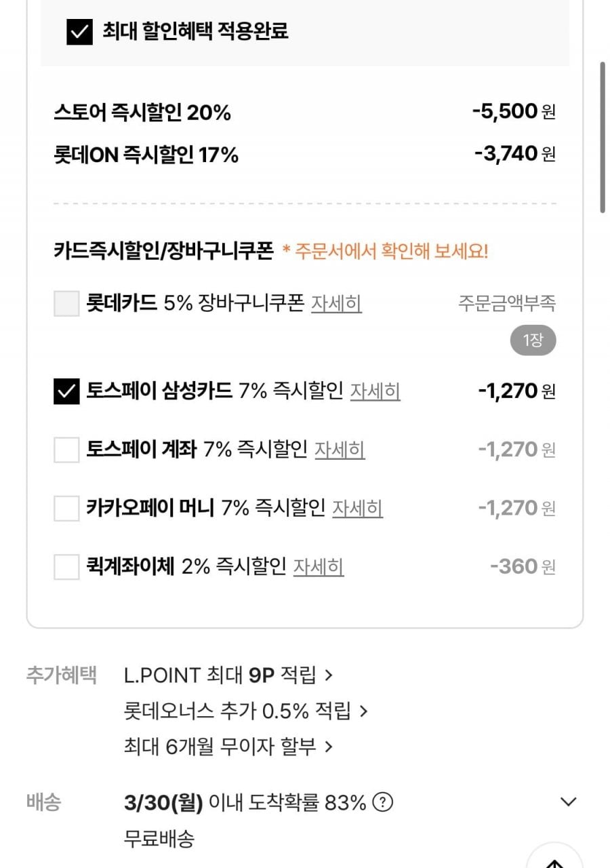Open L.POINT 최대 9P 적립 details
The height and width of the screenshot is (868, 610).
pyautogui.click(x=228, y=675)
